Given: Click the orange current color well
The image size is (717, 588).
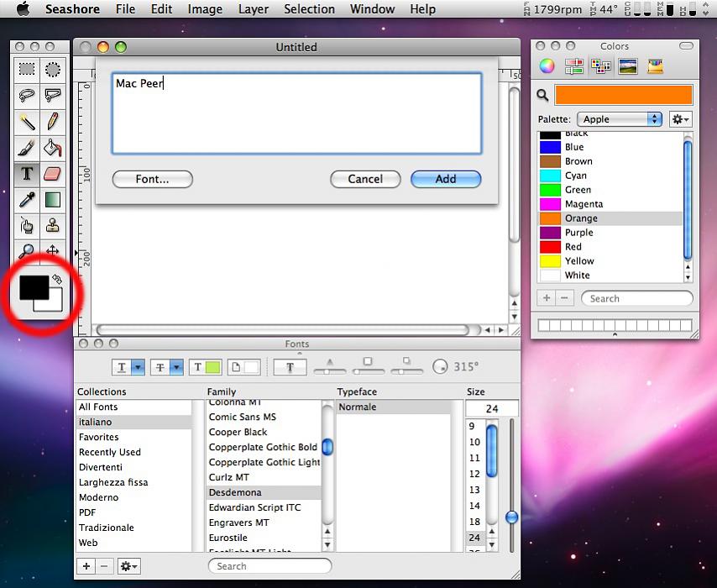Looking at the screenshot, I should tap(623, 95).
